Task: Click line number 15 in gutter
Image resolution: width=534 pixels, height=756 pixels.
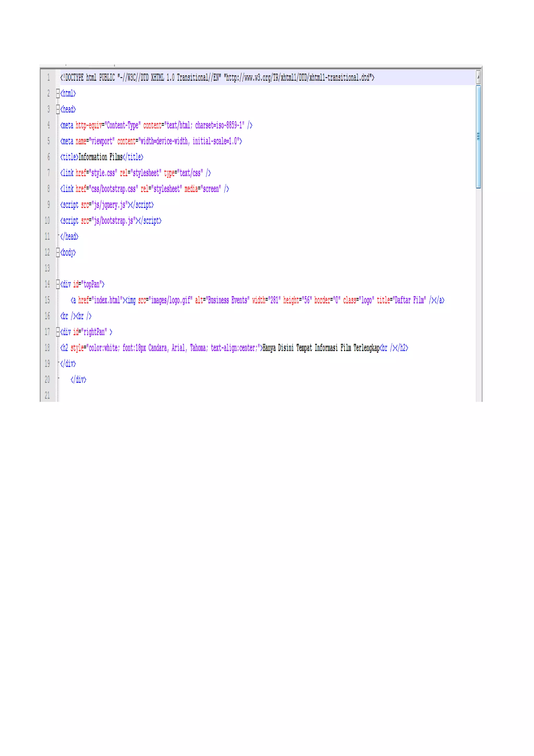Action: coord(47,300)
